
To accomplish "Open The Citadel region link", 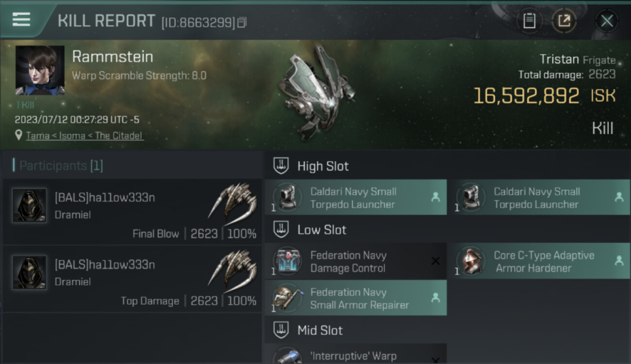I will (x=119, y=136).
